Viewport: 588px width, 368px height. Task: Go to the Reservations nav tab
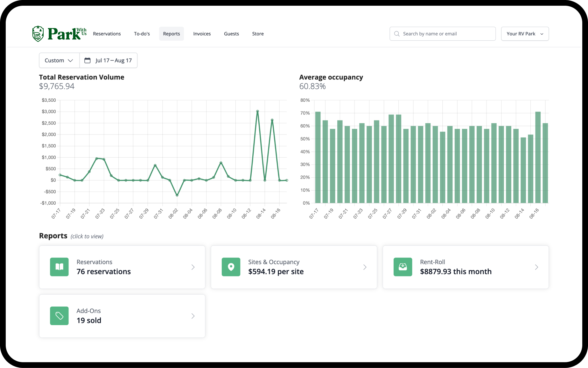pyautogui.click(x=107, y=34)
